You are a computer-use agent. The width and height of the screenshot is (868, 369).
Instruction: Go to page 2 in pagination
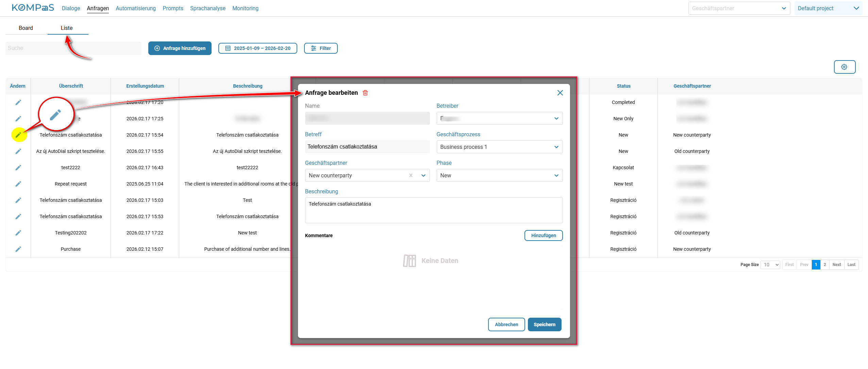coord(824,265)
